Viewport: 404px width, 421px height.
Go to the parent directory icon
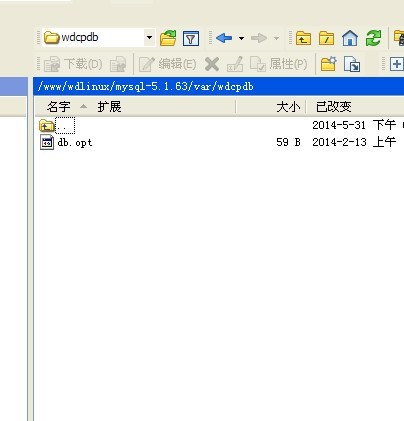[303, 38]
